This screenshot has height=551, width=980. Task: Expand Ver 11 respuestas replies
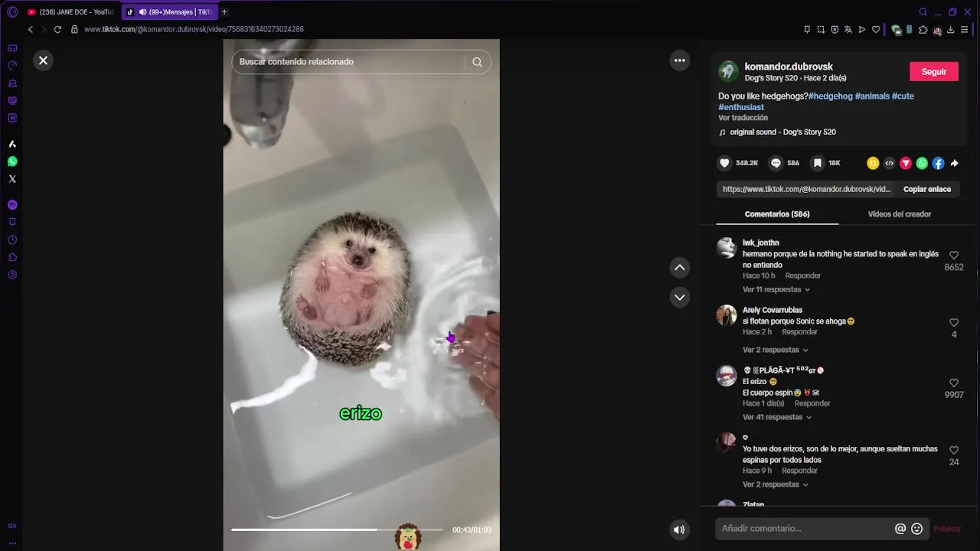click(776, 289)
